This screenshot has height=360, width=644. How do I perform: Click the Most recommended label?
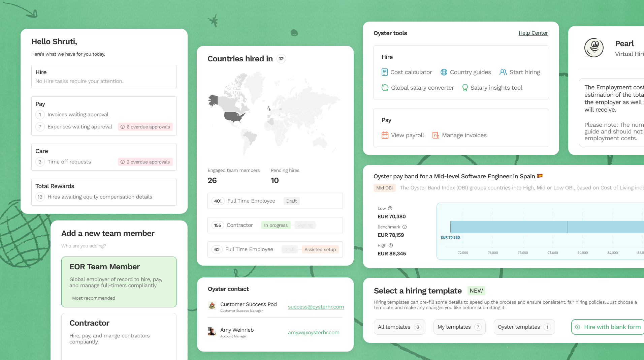[x=94, y=298]
